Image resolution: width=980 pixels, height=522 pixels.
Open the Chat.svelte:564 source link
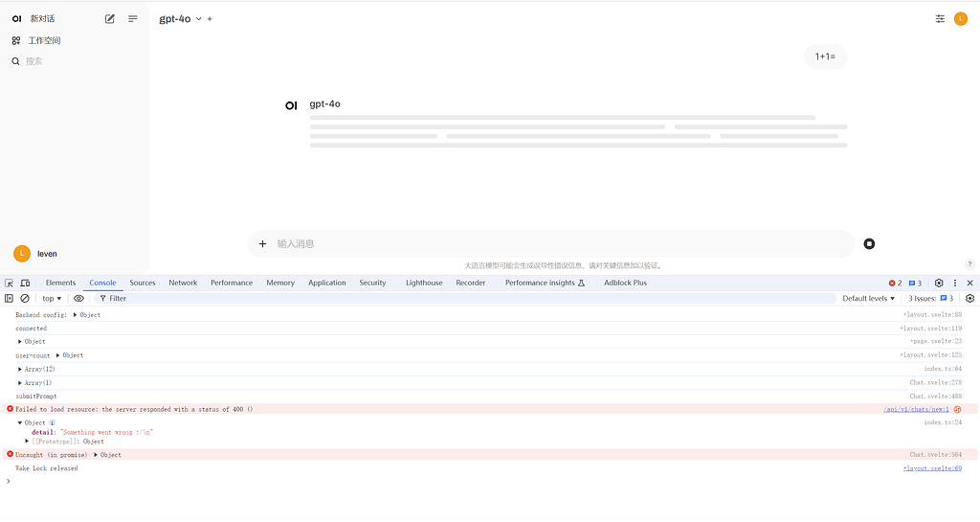(x=936, y=455)
